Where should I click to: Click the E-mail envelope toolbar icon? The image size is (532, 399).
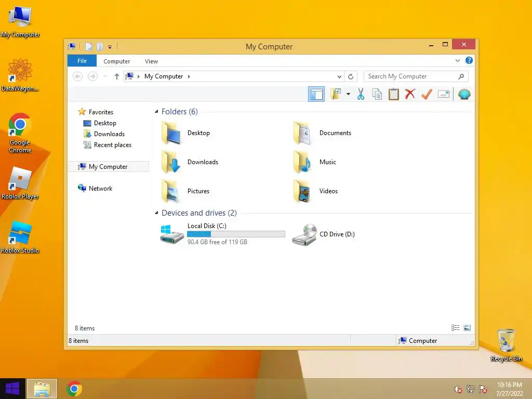[444, 94]
